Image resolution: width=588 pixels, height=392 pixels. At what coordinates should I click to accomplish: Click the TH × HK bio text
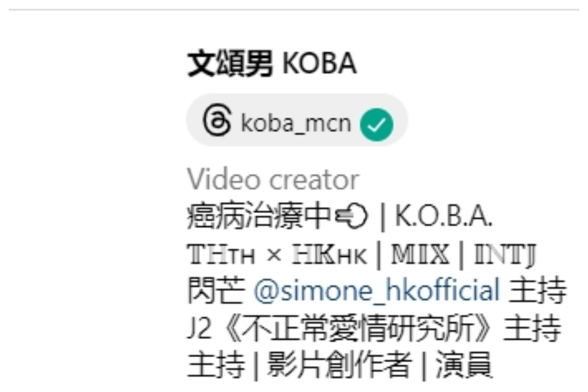coord(277,255)
